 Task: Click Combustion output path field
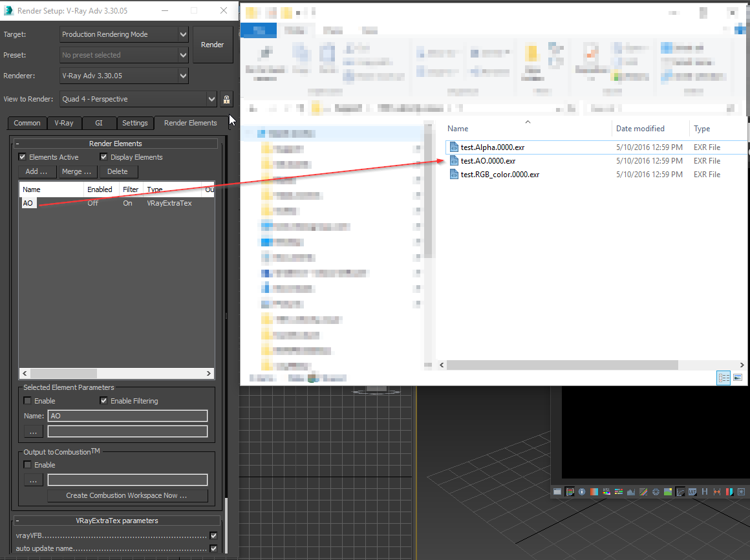point(128,480)
